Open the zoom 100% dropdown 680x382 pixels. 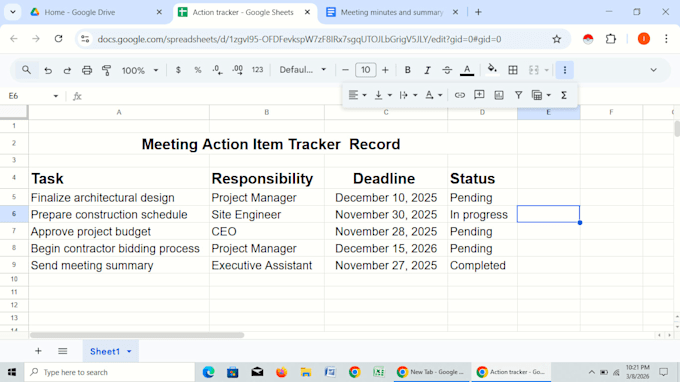pyautogui.click(x=140, y=70)
